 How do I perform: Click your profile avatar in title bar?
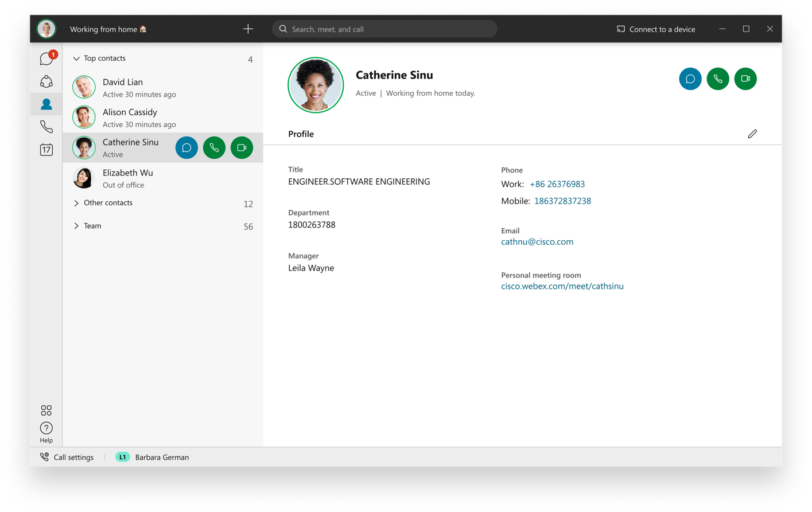point(46,29)
